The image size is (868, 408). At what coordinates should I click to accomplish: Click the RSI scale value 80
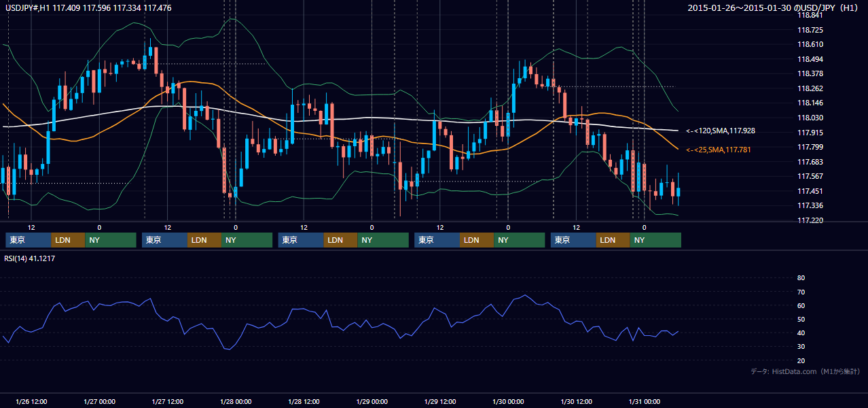801,278
